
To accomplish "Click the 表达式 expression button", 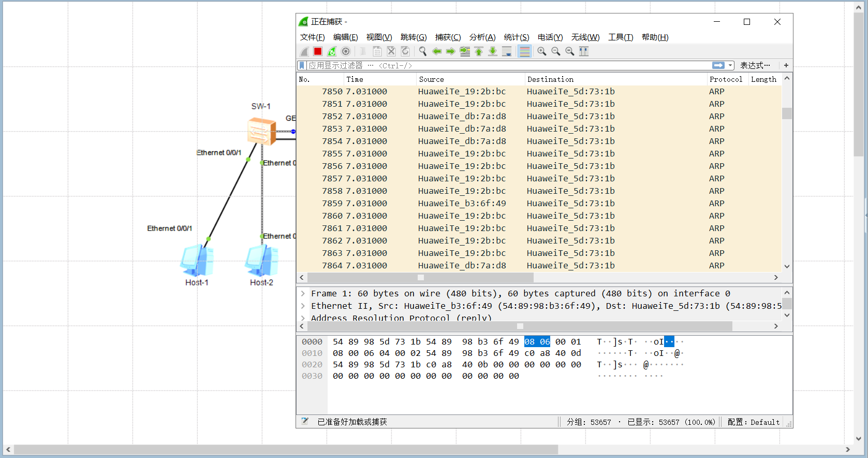I will point(755,65).
